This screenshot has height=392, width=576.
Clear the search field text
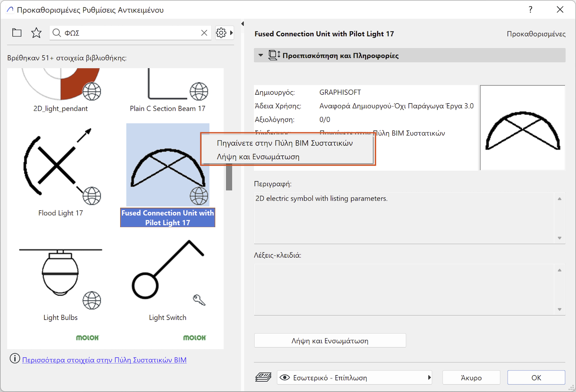[204, 33]
